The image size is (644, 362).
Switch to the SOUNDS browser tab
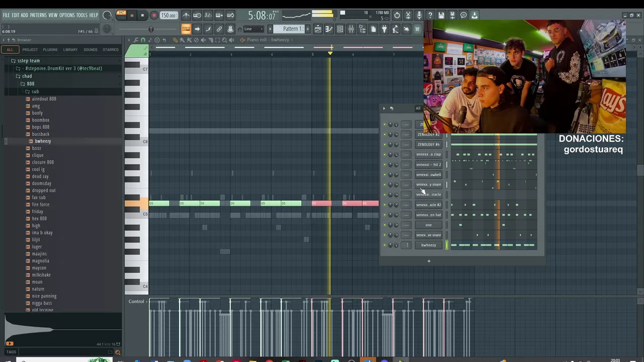91,50
